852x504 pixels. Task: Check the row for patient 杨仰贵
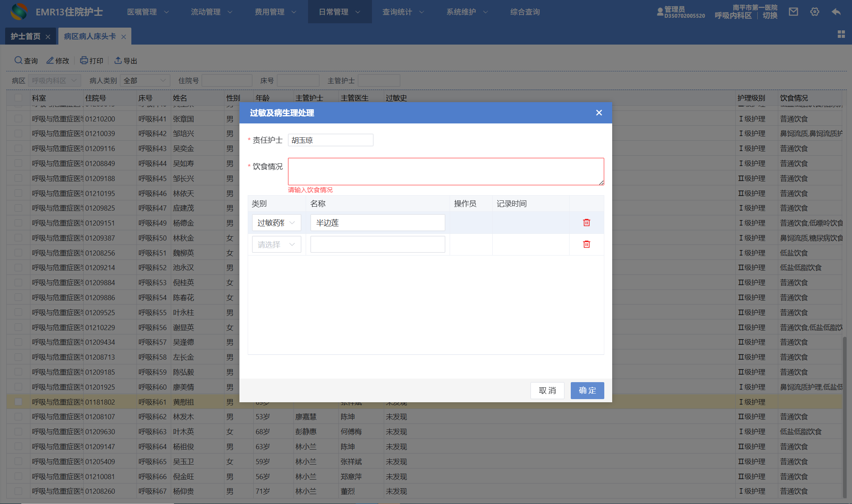(x=18, y=491)
